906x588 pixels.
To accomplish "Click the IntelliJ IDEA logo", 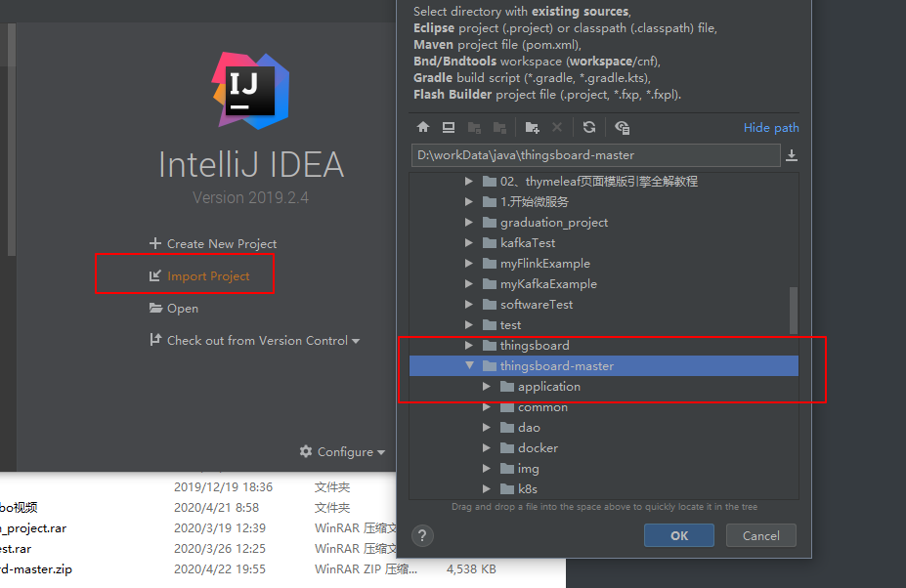I will pyautogui.click(x=251, y=90).
